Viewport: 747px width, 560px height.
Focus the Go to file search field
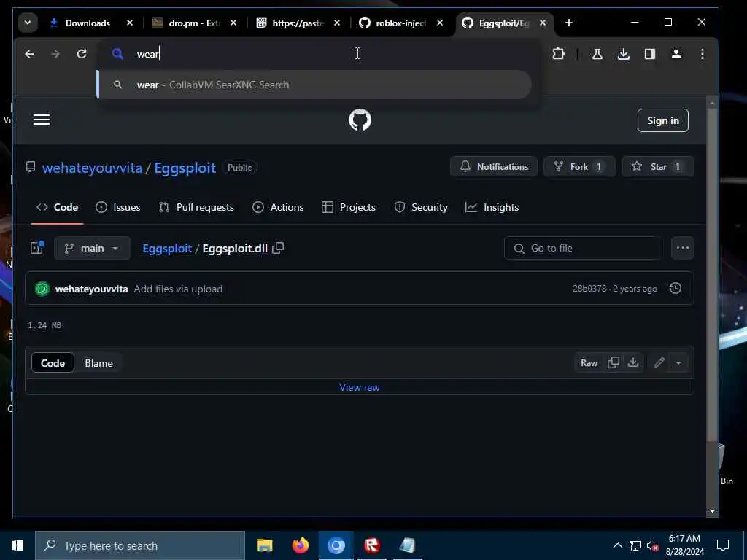pos(583,248)
